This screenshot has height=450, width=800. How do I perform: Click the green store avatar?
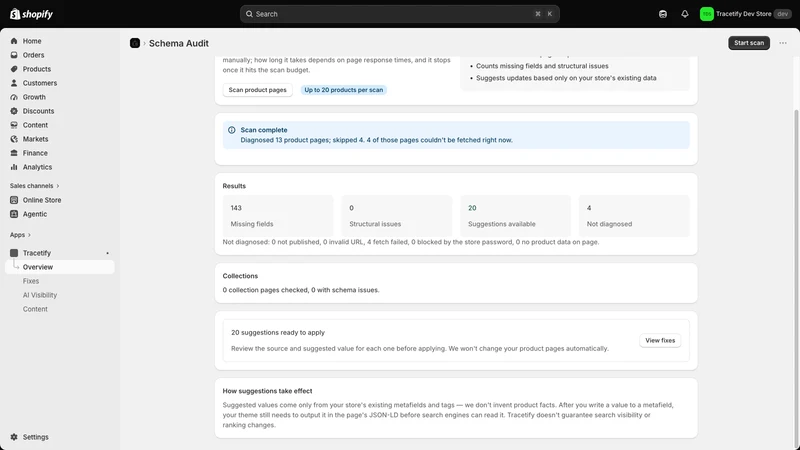(x=707, y=14)
